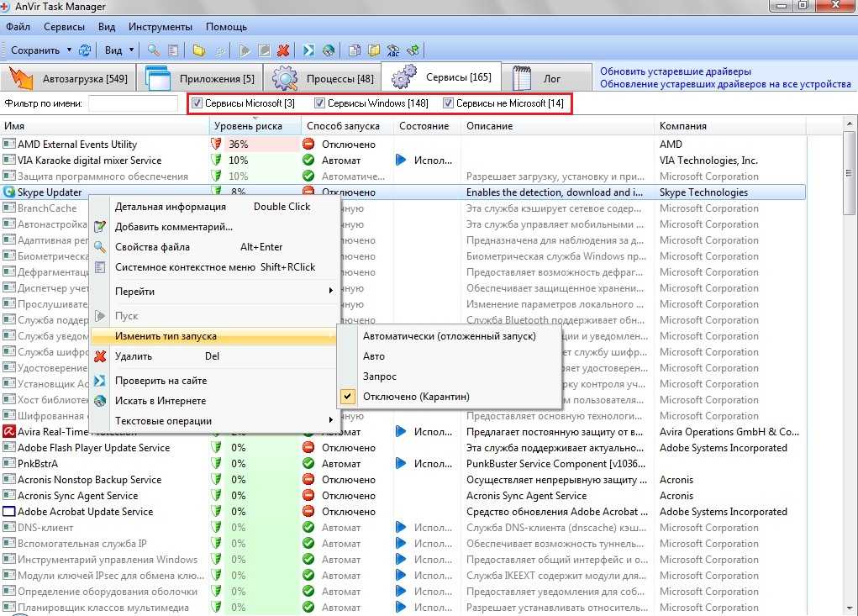Toggle the Сервисы Windows [148] checkbox
This screenshot has width=858, height=616.
pos(320,103)
